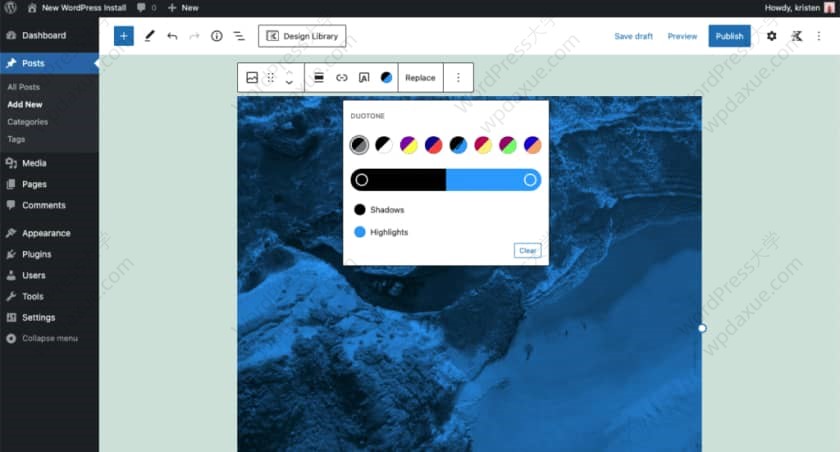Clear the duotone filter
The height and width of the screenshot is (452, 840).
[x=527, y=251]
